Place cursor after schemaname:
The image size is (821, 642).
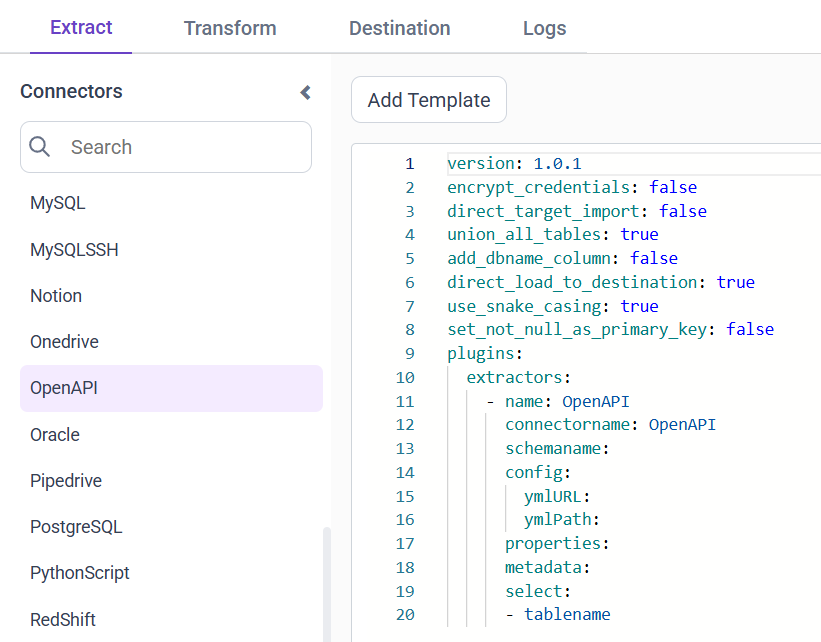click(611, 449)
